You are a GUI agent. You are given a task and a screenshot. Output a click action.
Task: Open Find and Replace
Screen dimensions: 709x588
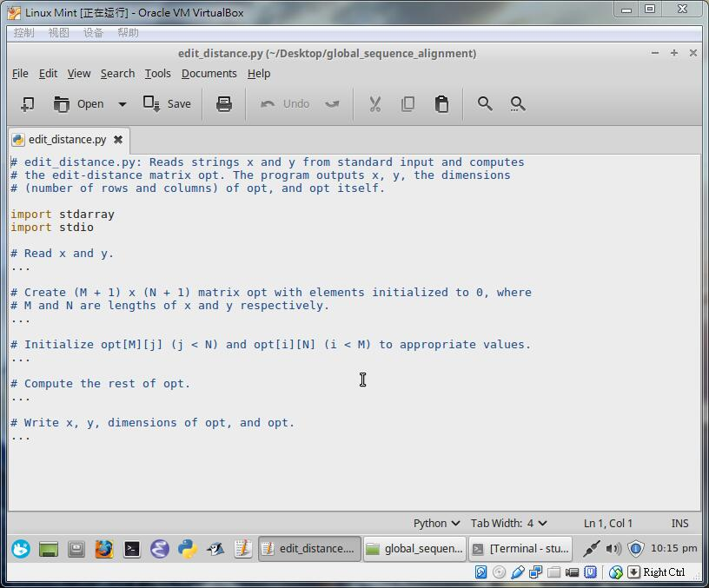518,103
